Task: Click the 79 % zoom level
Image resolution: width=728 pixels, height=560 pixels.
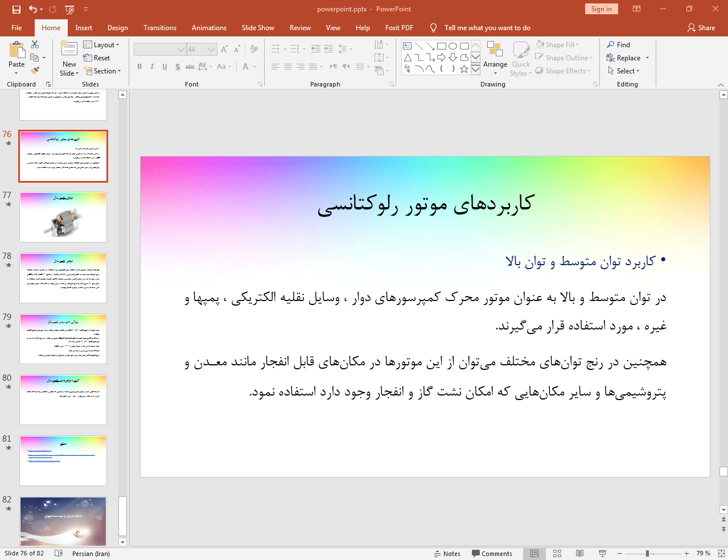Action: pyautogui.click(x=703, y=553)
